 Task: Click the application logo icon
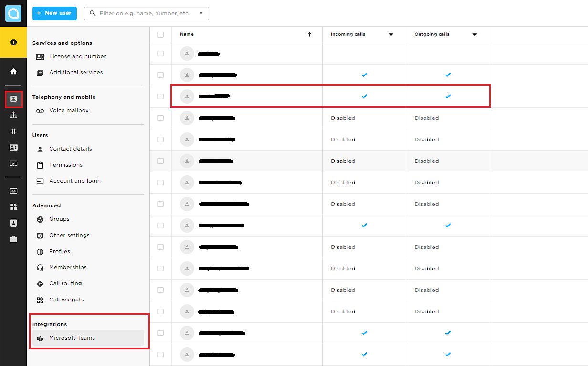click(13, 13)
